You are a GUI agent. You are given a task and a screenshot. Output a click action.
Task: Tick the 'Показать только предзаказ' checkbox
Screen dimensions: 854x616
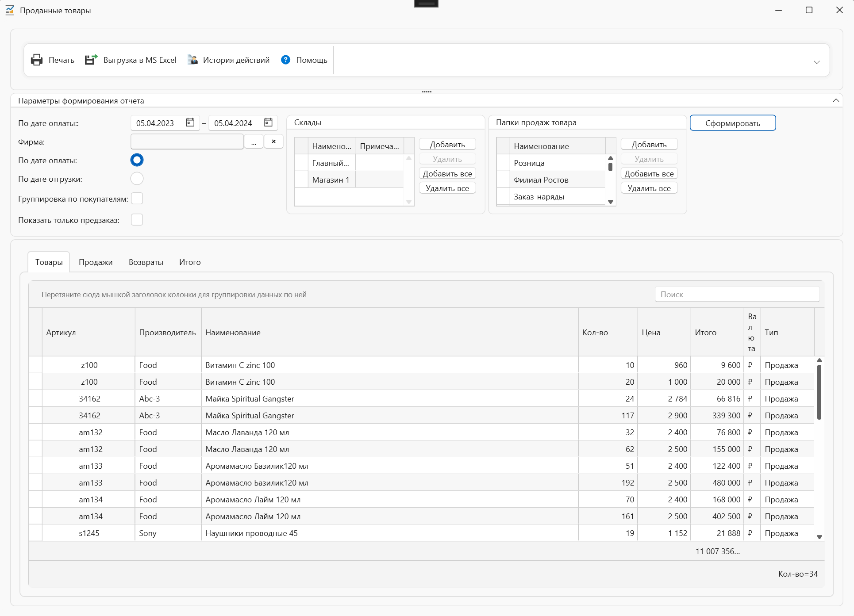pos(137,220)
